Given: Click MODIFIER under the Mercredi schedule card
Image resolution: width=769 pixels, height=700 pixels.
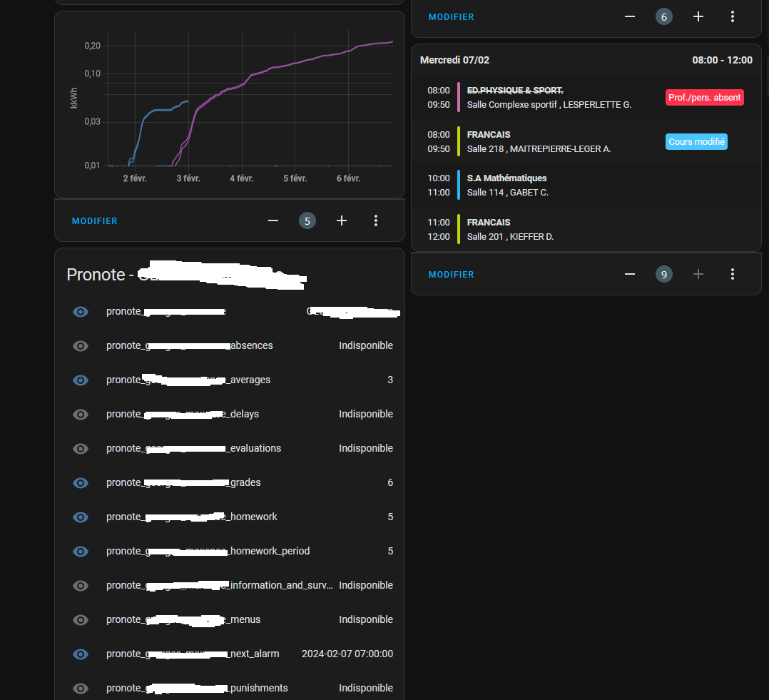Looking at the screenshot, I should click(x=451, y=275).
